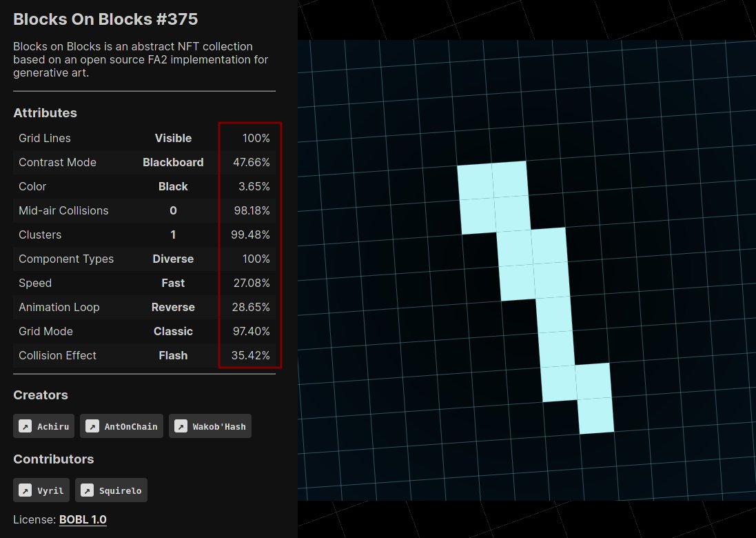Click the Attributes heading
Screen dimensions: 756x538
coord(45,113)
